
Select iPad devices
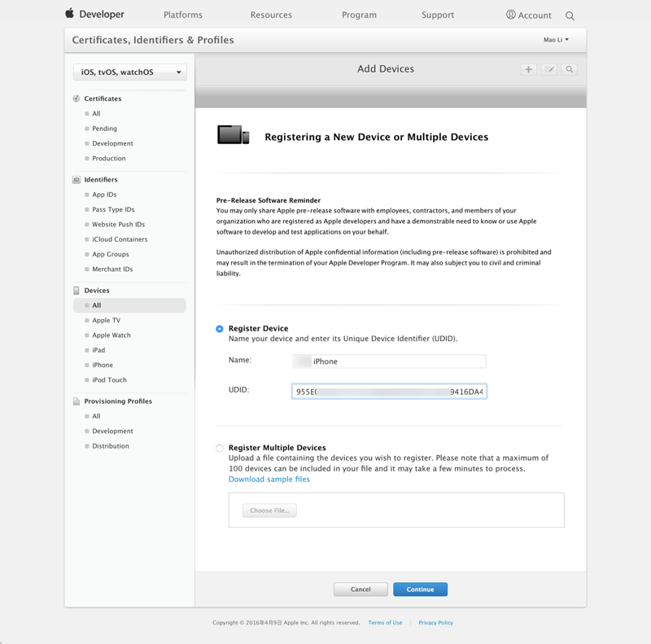click(x=98, y=350)
